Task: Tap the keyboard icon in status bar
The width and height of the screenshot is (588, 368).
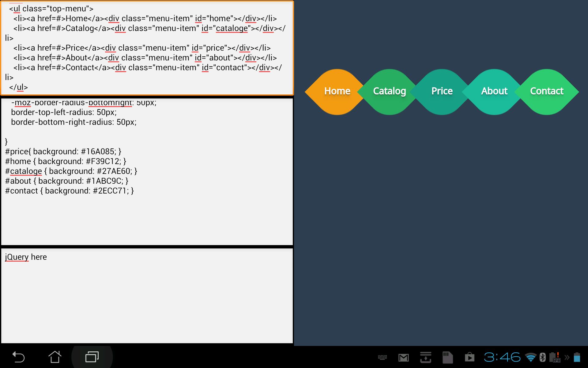Action: click(x=382, y=358)
